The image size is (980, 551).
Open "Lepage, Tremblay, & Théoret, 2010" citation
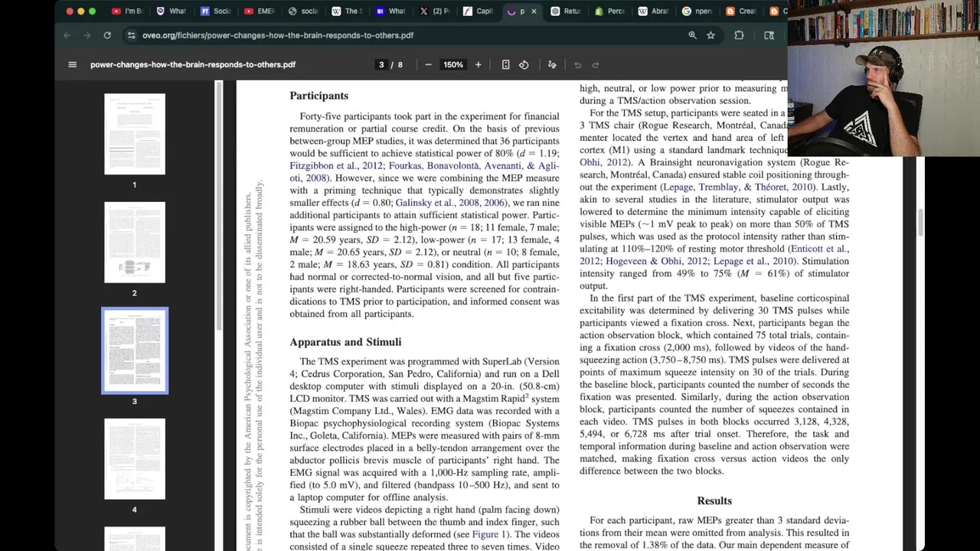pos(738,187)
